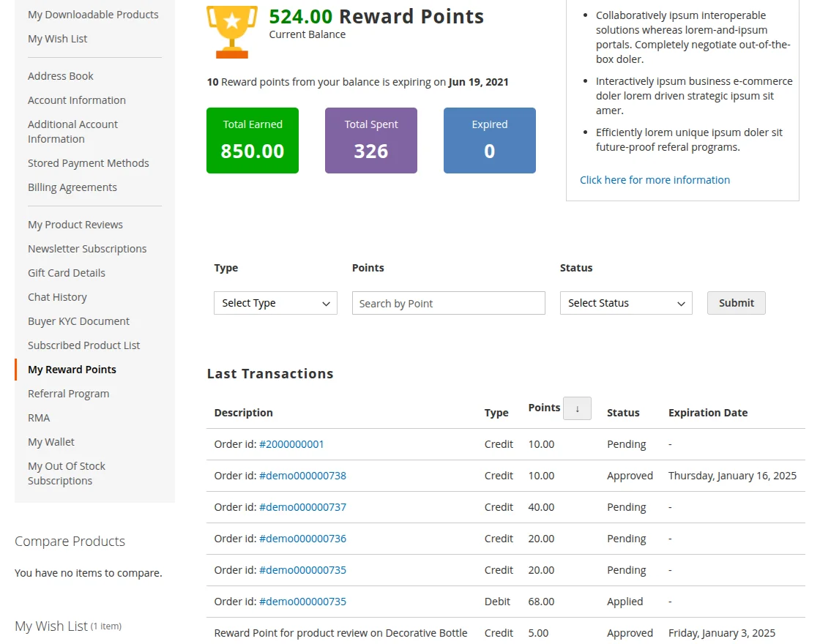This screenshot has height=644, width=820.
Task: Open the Chat History page
Action: pyautogui.click(x=57, y=296)
